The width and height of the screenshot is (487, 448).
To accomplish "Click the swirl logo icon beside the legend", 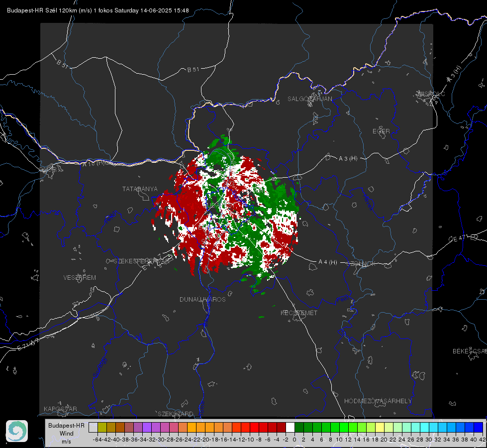I will [17, 431].
